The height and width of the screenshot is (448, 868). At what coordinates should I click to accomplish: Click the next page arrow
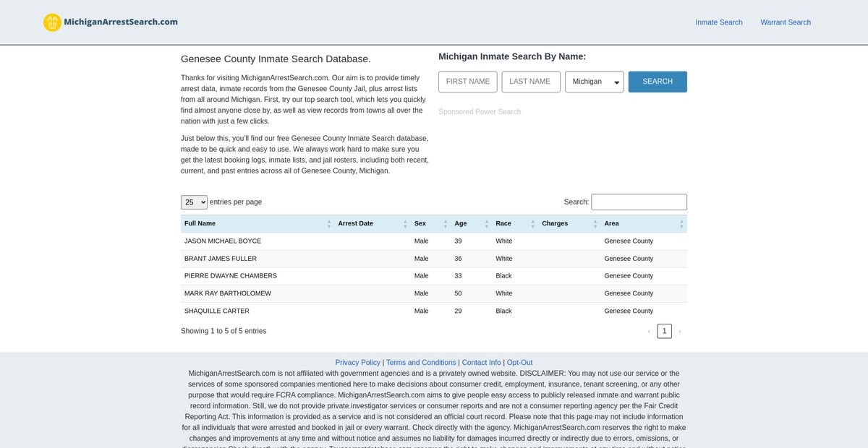[680, 331]
